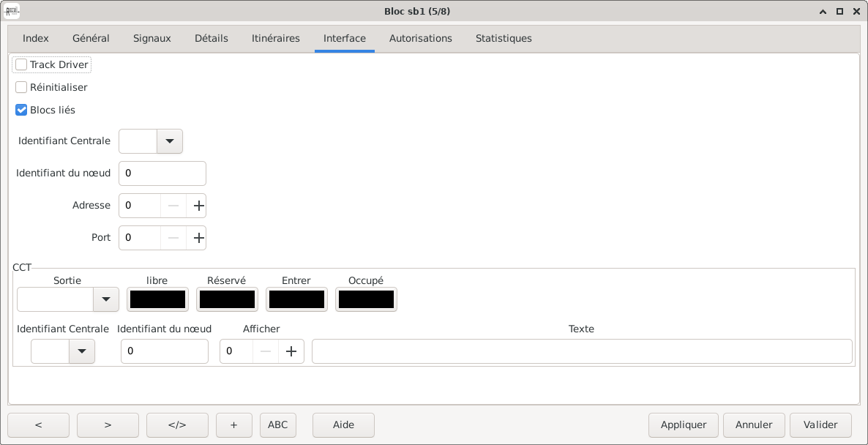
Task: Uncheck the Blocs liés checkbox
Action: click(22, 111)
